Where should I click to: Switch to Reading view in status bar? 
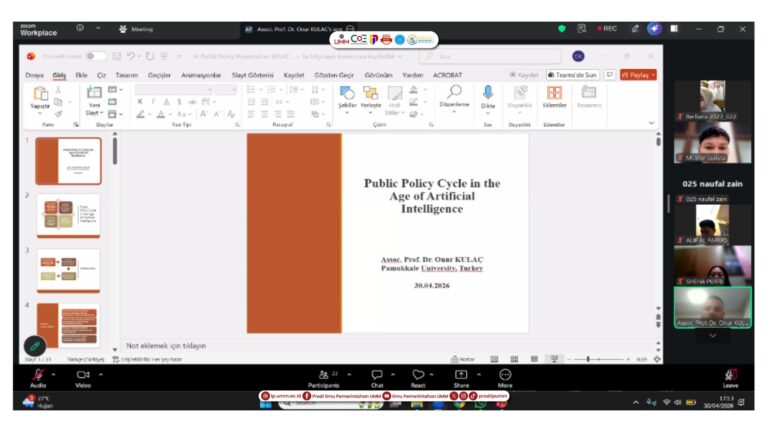534,359
